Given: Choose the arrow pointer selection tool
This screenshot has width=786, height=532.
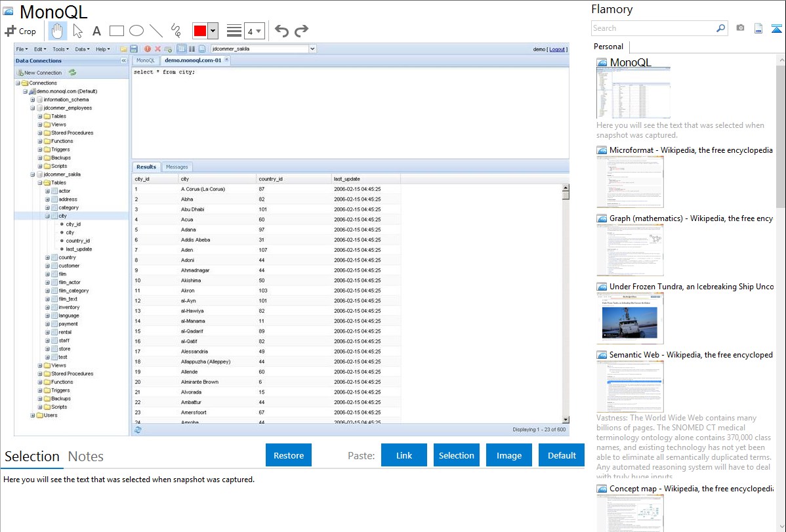Looking at the screenshot, I should click(77, 31).
